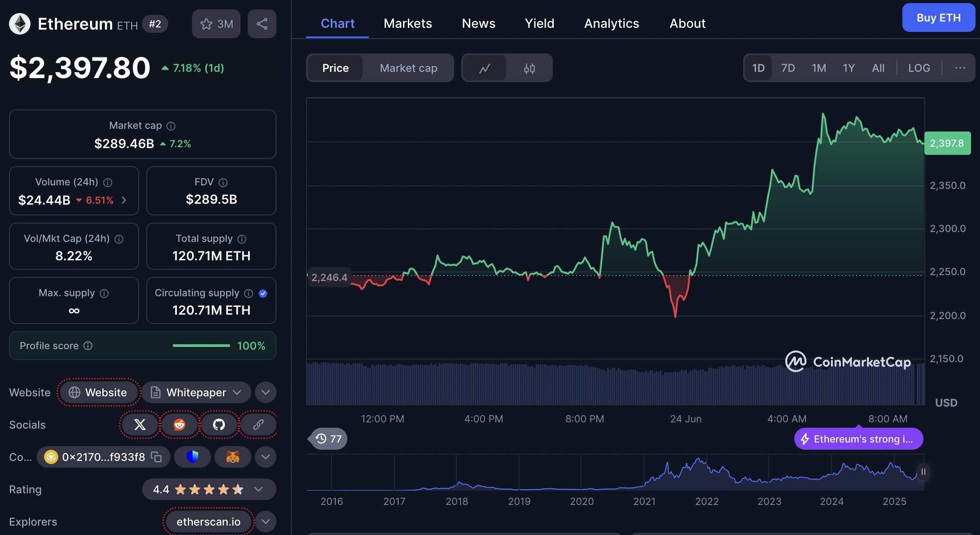
Task: Open Volume (24h) details arrow
Action: 124,200
